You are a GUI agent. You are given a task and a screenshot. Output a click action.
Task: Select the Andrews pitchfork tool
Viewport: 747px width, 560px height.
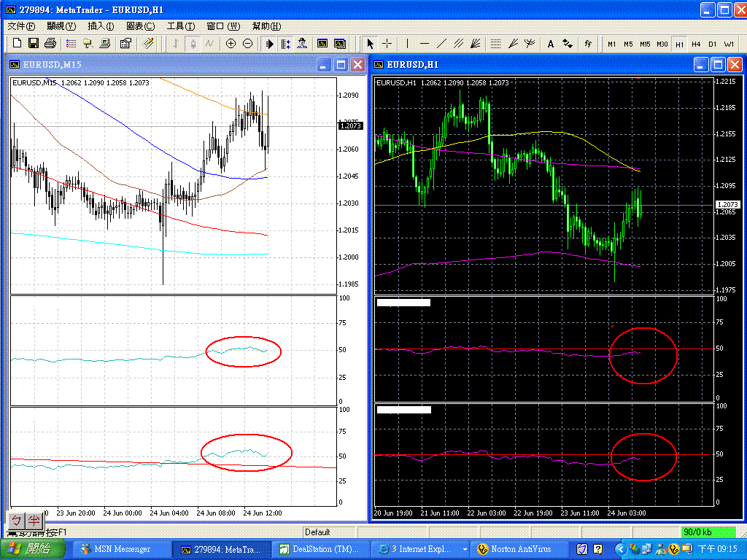(530, 43)
